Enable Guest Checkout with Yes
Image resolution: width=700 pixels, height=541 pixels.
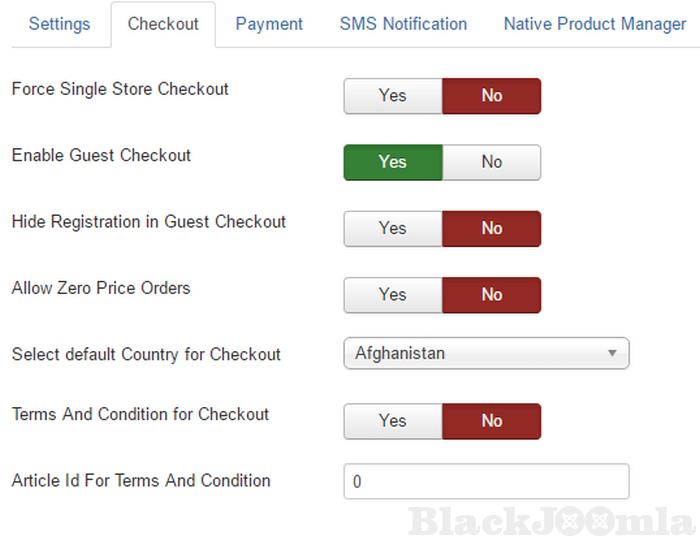point(393,162)
